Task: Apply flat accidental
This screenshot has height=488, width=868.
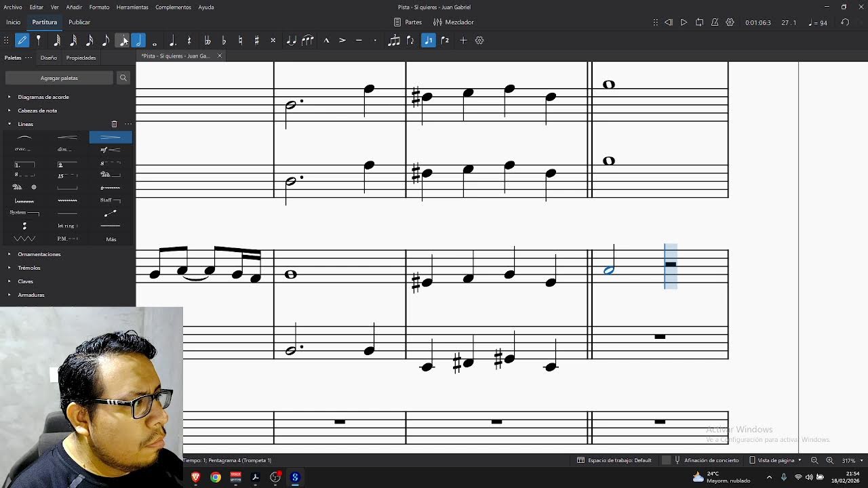Action: [x=224, y=41]
